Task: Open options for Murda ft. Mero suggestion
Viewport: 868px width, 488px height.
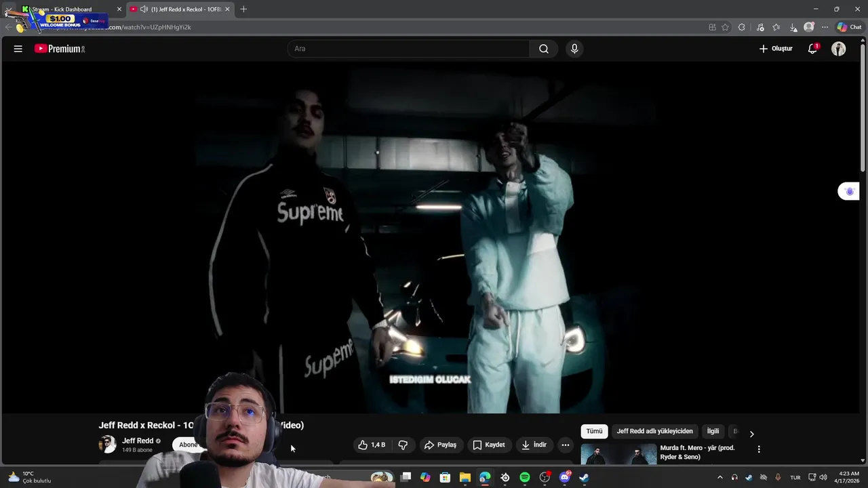Action: click(759, 449)
